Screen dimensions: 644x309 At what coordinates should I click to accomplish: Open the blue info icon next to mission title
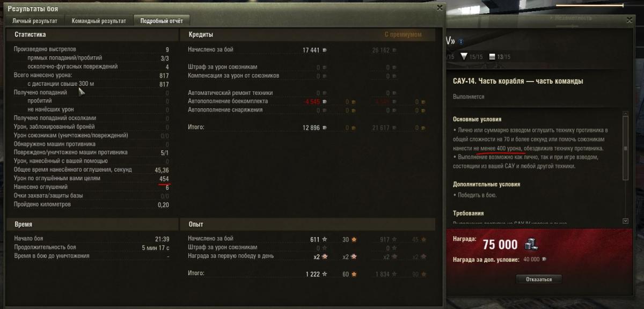pyautogui.click(x=461, y=41)
